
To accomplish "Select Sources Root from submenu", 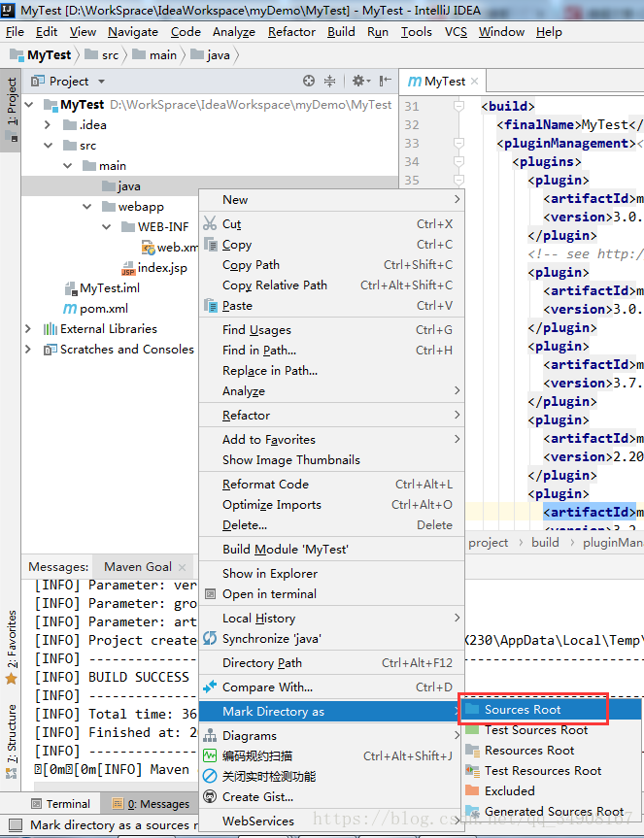I will tap(551, 709).
